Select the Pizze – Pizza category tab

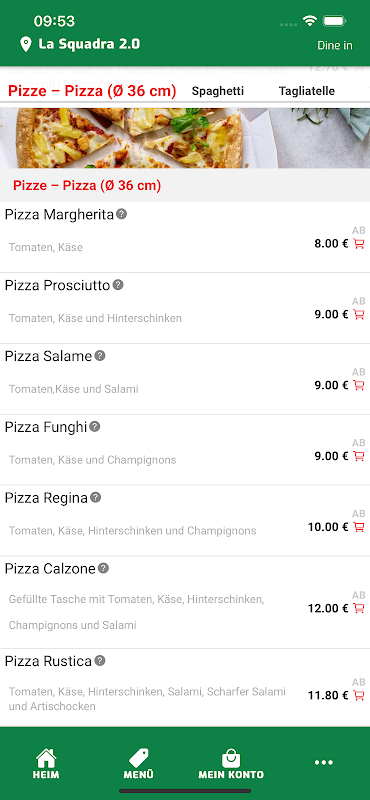click(92, 91)
